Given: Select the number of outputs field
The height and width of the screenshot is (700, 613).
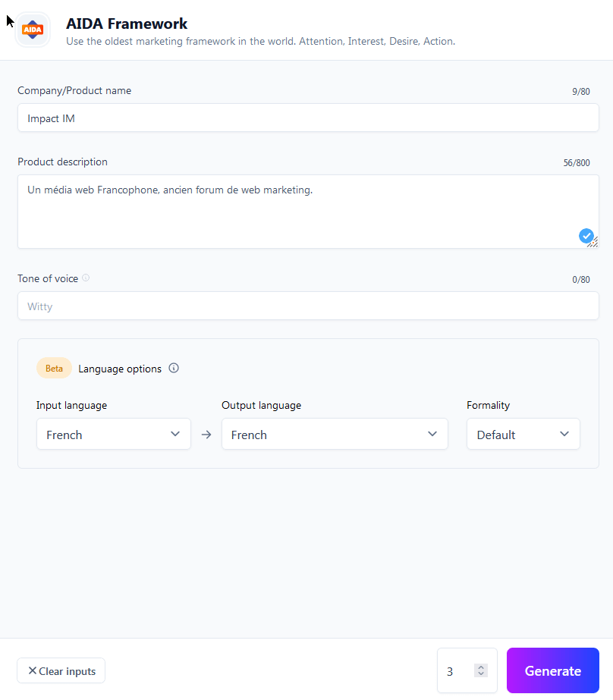Looking at the screenshot, I should [455, 670].
